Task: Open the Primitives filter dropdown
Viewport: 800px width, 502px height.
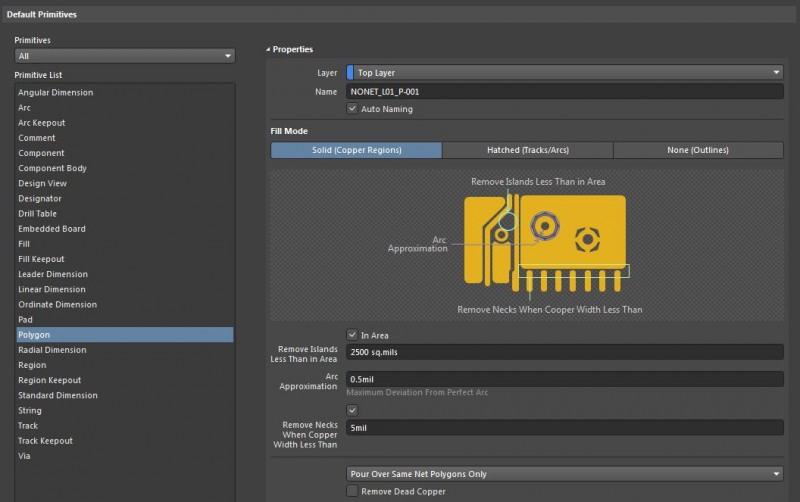Action: (124, 56)
